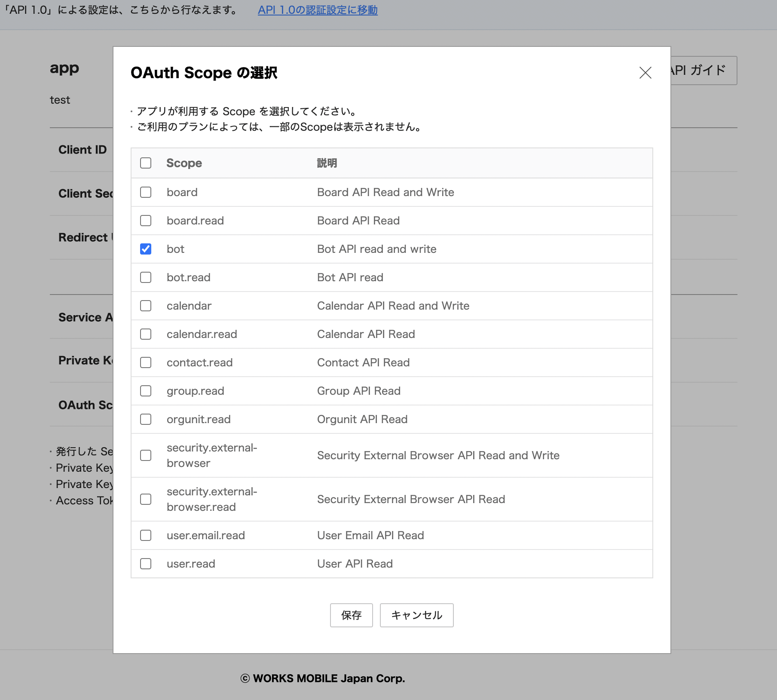The image size is (777, 700).
Task: Enable the group.read scope
Action: [146, 391]
